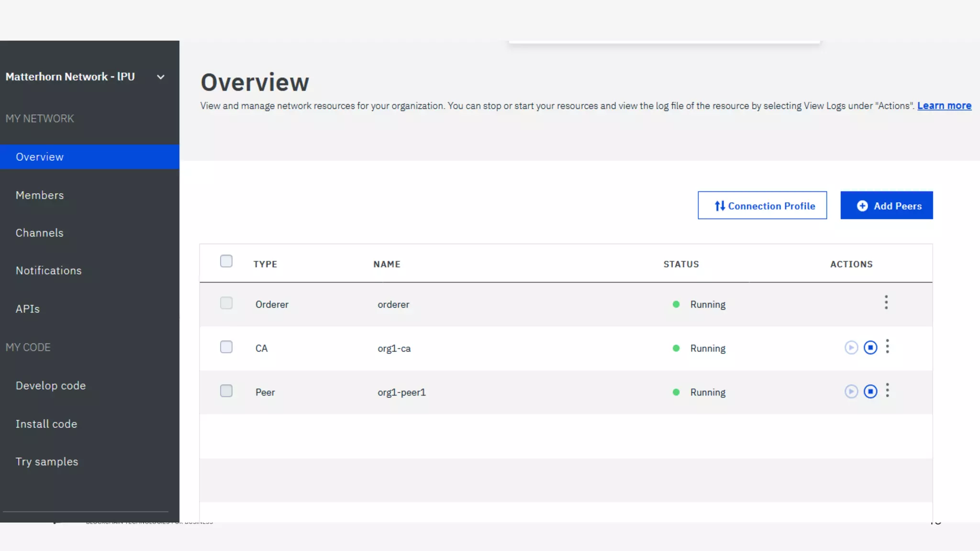The height and width of the screenshot is (551, 980).
Task: Select the CA org1-ca row checkbox
Action: click(x=226, y=347)
